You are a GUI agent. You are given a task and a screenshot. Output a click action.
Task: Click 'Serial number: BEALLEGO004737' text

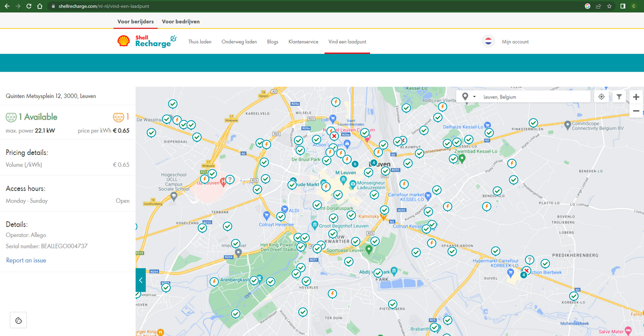tap(47, 246)
